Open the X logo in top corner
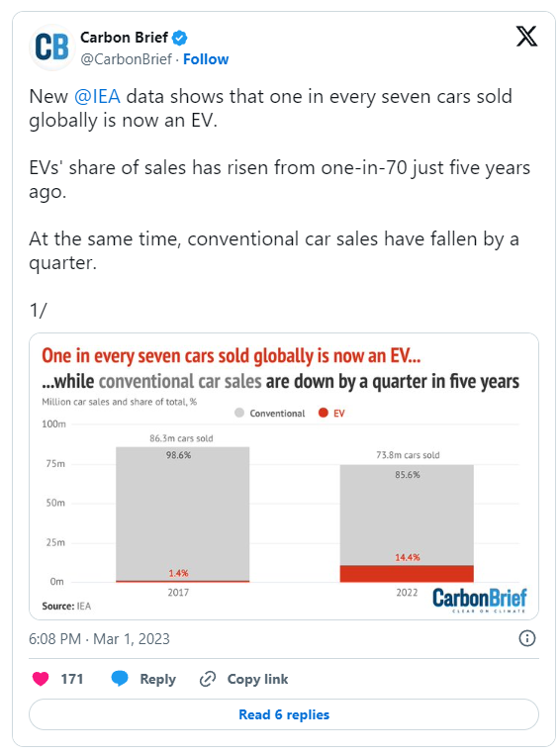Image resolution: width=560 pixels, height=753 pixels. point(526,37)
